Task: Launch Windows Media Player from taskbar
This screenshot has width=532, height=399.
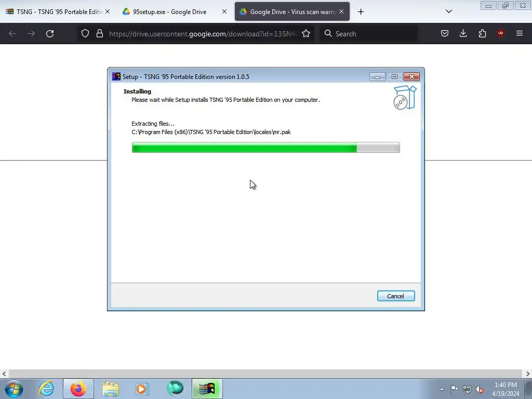Action: pyautogui.click(x=142, y=389)
